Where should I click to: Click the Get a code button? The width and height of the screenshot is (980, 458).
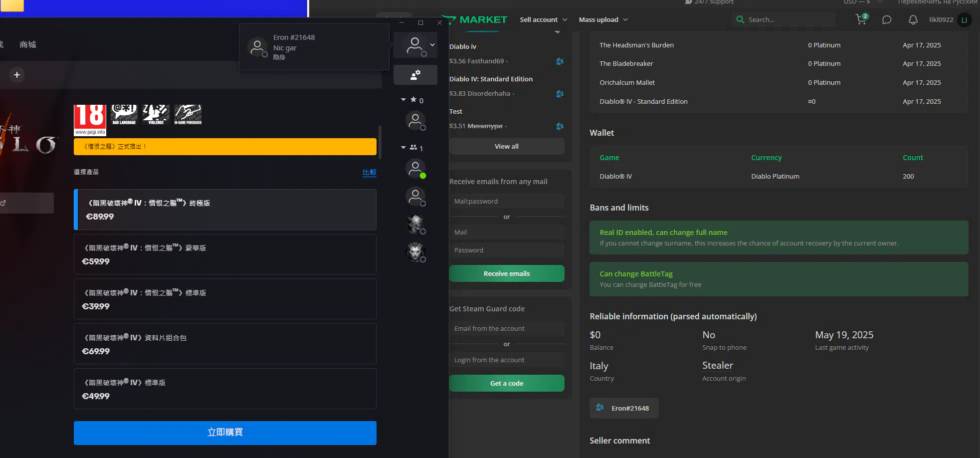pyautogui.click(x=507, y=383)
